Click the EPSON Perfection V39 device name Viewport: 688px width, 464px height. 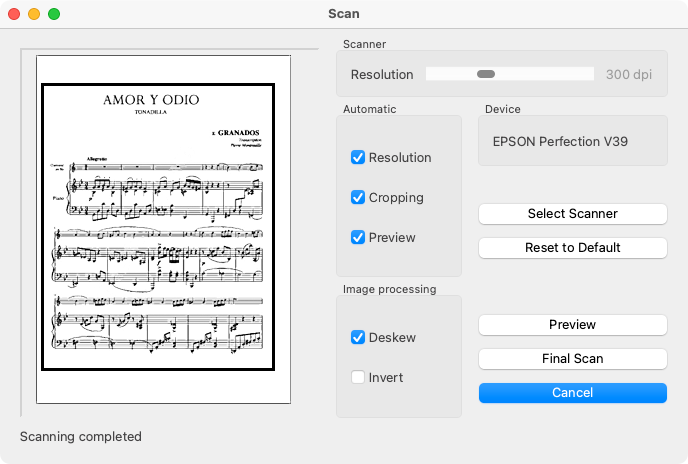(x=560, y=141)
